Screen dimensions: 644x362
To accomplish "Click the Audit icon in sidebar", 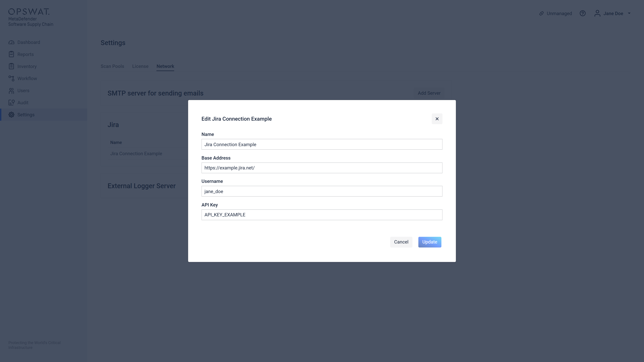I will pos(11,103).
